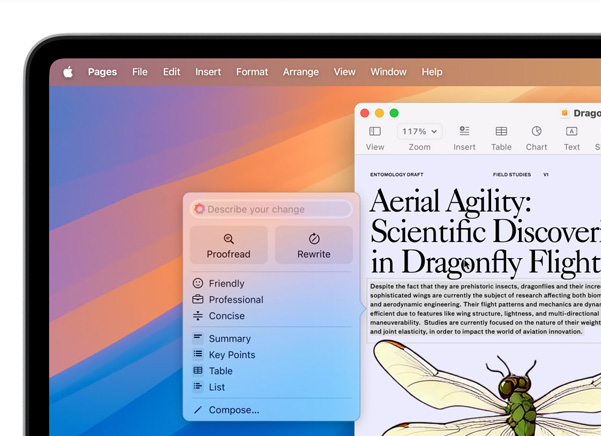Click the Insert toolbar icon

tap(464, 131)
